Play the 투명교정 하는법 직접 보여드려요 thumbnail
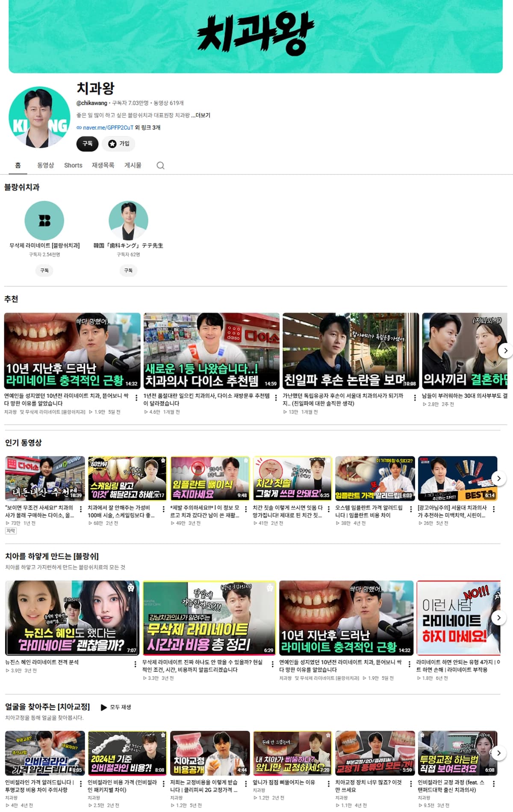513x812 pixels. [457, 753]
